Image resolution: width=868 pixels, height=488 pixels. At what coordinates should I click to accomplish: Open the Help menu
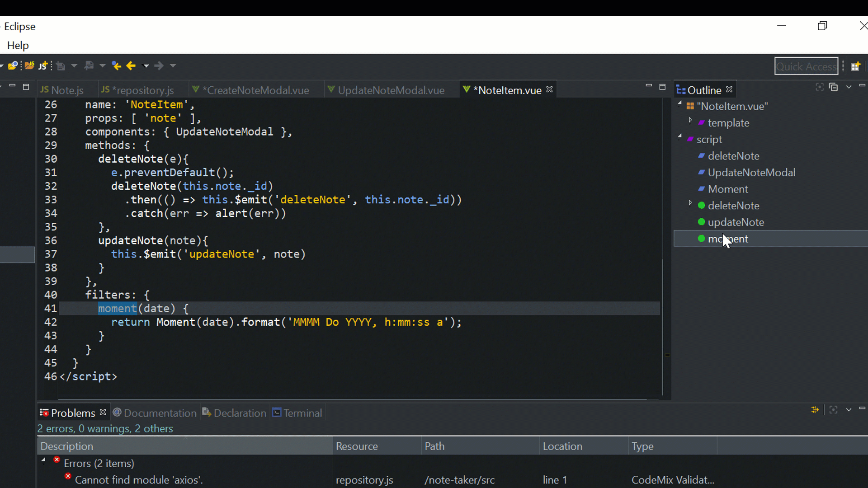(x=18, y=46)
